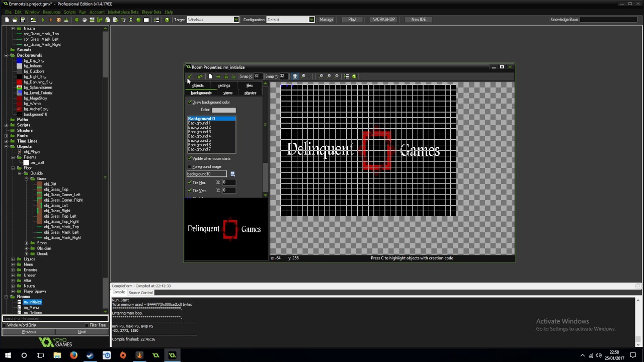Toggle Draw background color checkbox
The image size is (644, 362).
coord(190,102)
